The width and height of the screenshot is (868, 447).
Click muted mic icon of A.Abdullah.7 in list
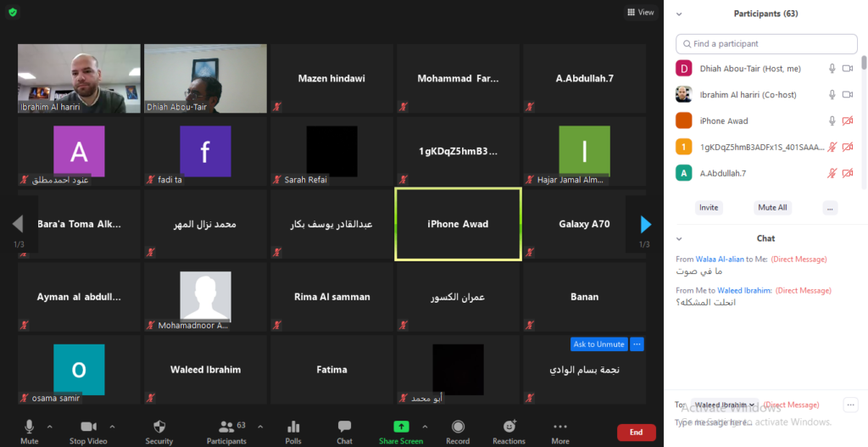[x=832, y=173]
